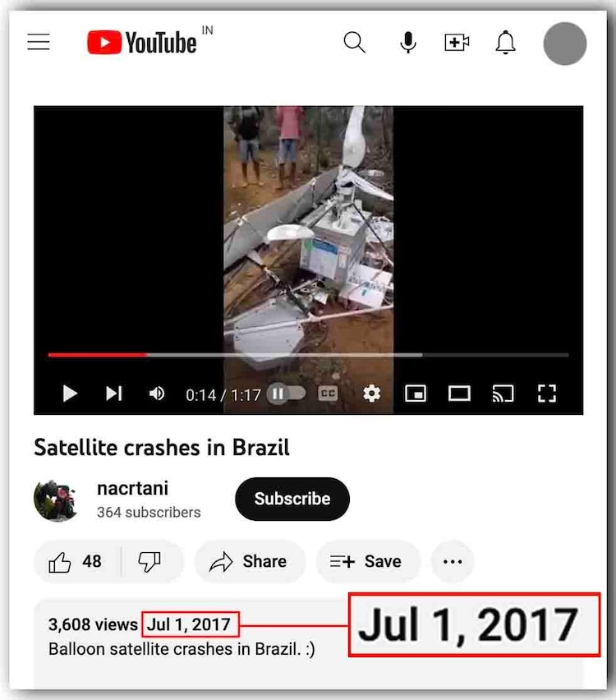Enable miniplayer mode
The image size is (616, 700).
point(415,394)
